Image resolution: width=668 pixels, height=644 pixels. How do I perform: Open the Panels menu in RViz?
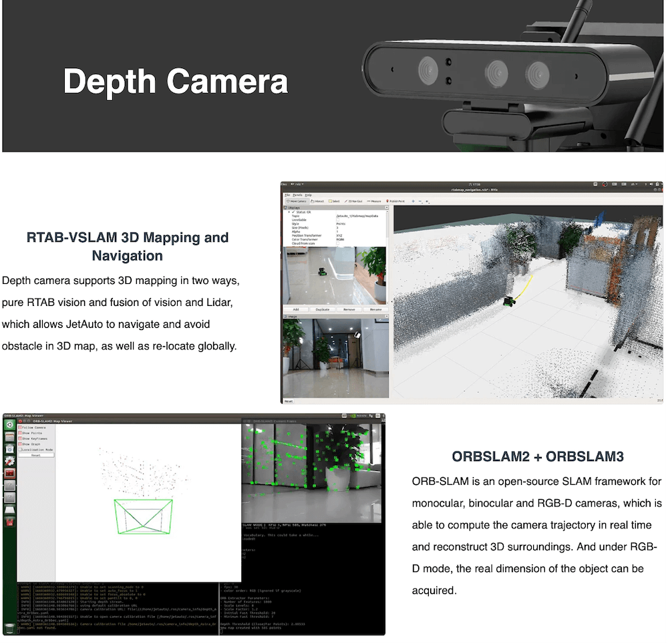(297, 195)
